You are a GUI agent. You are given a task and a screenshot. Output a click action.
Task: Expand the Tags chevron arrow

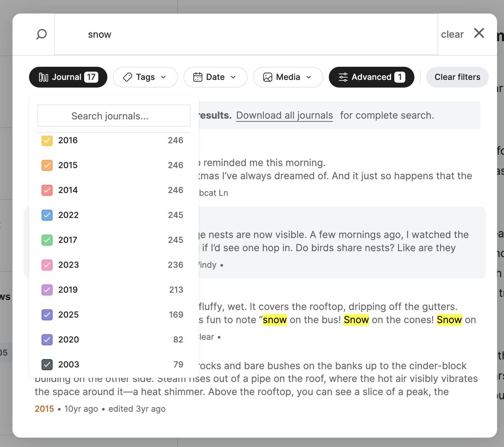(163, 77)
